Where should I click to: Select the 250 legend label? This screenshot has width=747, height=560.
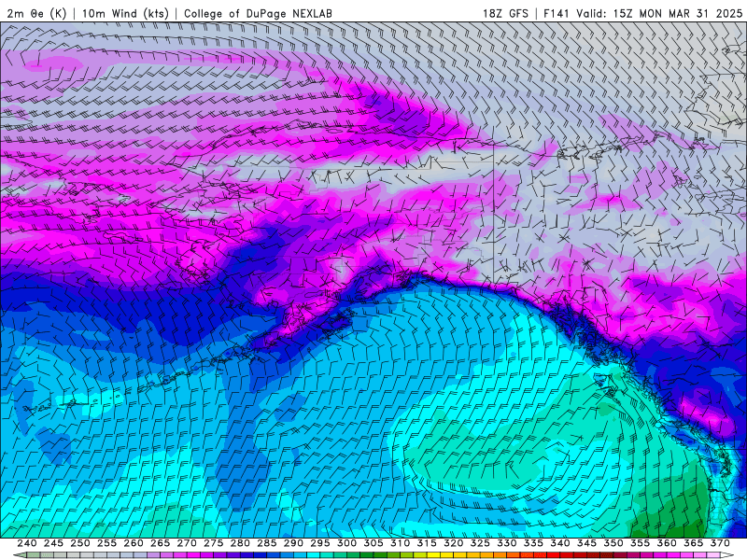coord(80,543)
